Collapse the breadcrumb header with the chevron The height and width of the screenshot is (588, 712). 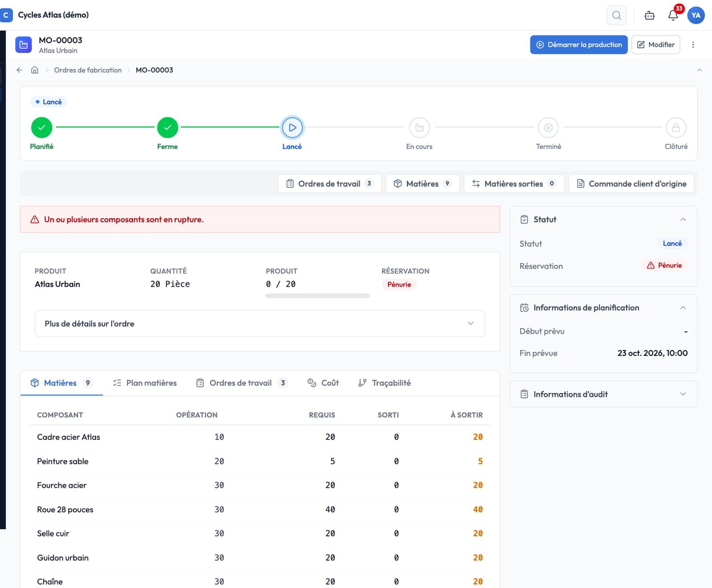point(700,70)
